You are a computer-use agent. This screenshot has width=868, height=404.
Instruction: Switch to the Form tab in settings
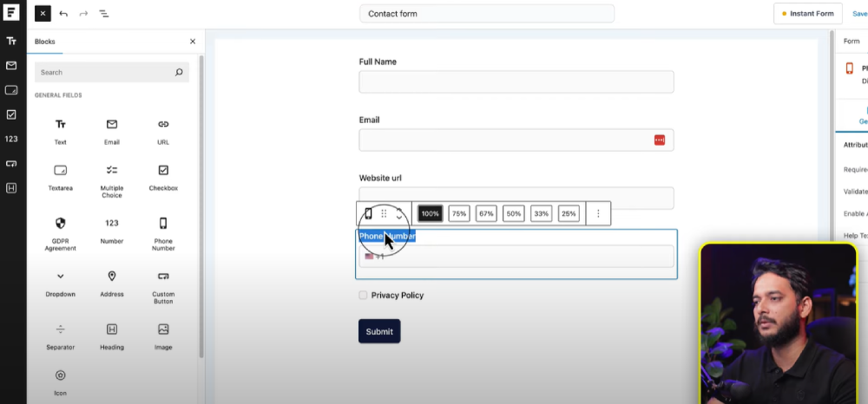click(x=852, y=42)
